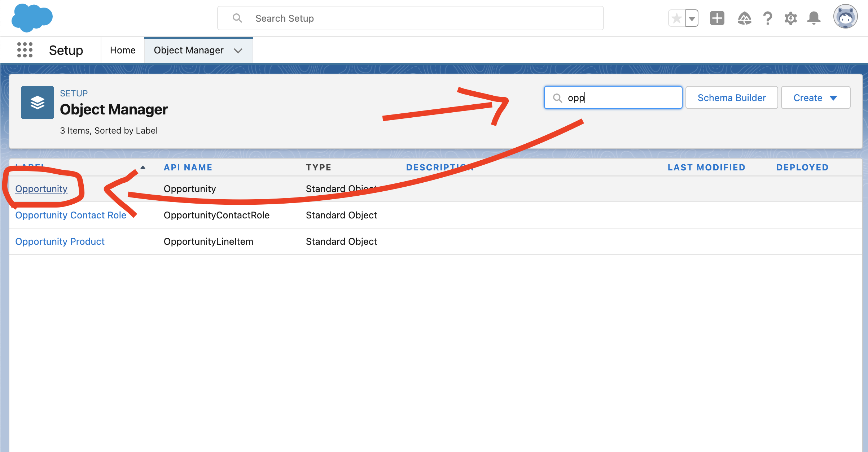Click Opportunity API name cell
This screenshot has width=868, height=452.
(x=190, y=189)
